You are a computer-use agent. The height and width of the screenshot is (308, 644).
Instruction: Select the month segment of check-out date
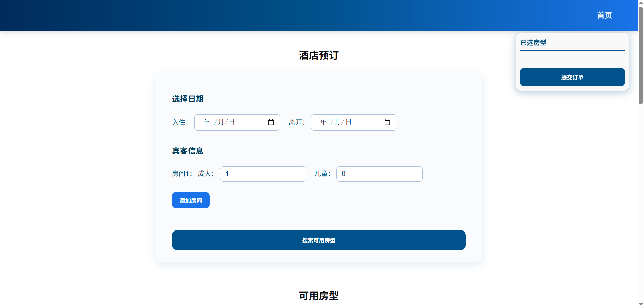pyautogui.click(x=338, y=122)
